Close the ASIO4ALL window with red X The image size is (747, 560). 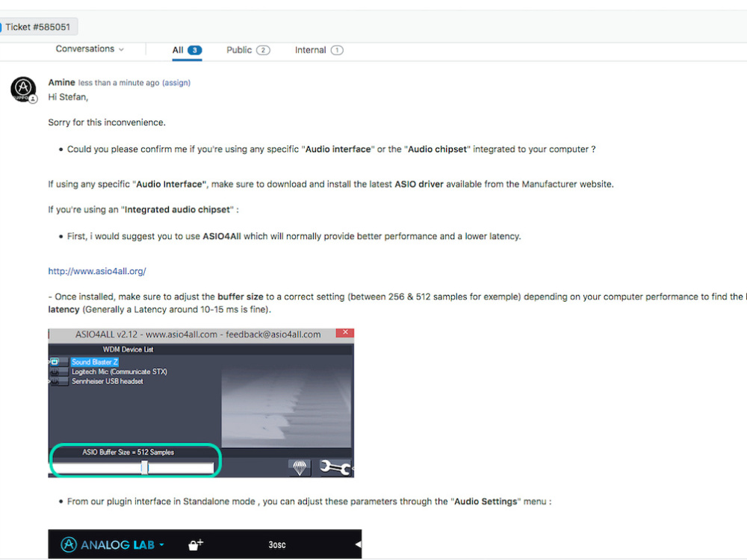[345, 332]
